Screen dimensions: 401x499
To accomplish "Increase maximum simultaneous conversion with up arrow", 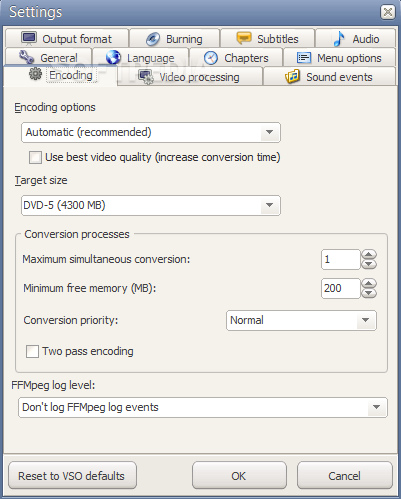I will point(369,254).
